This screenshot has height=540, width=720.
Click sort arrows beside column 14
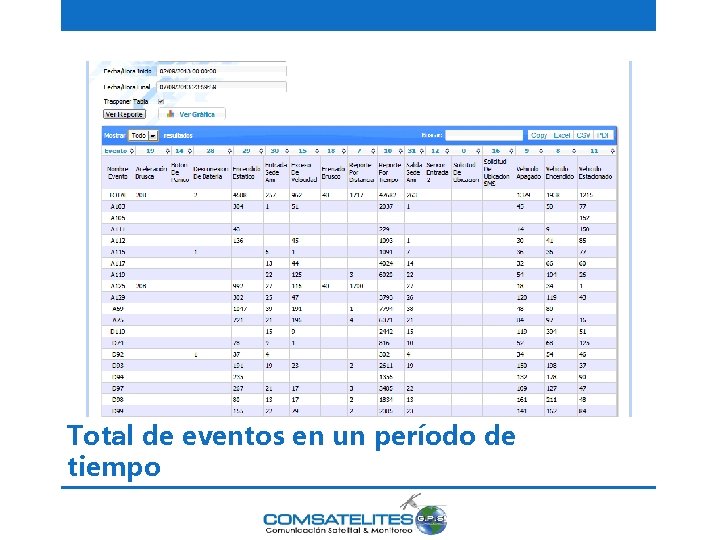[190, 151]
